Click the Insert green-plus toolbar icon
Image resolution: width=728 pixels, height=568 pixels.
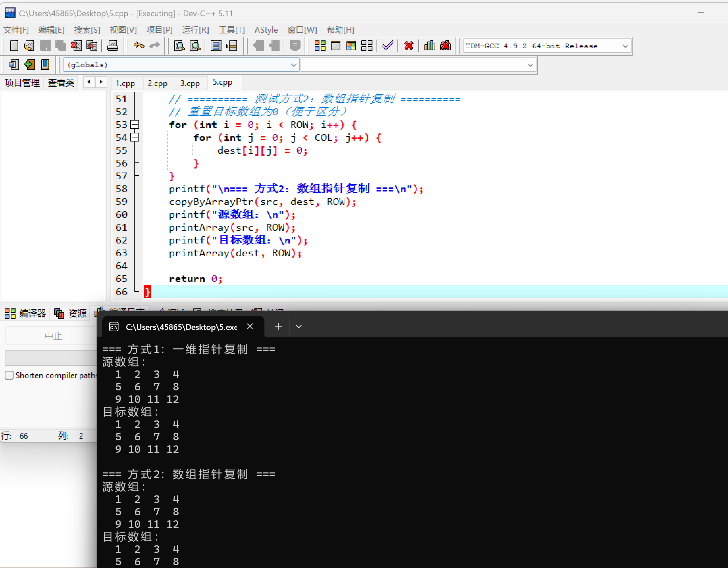click(x=30, y=64)
